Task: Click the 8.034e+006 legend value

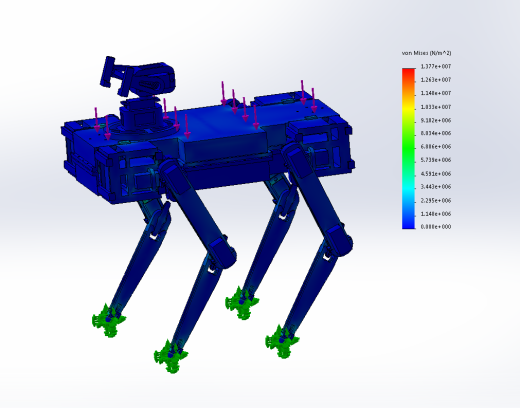Action: coord(436,133)
